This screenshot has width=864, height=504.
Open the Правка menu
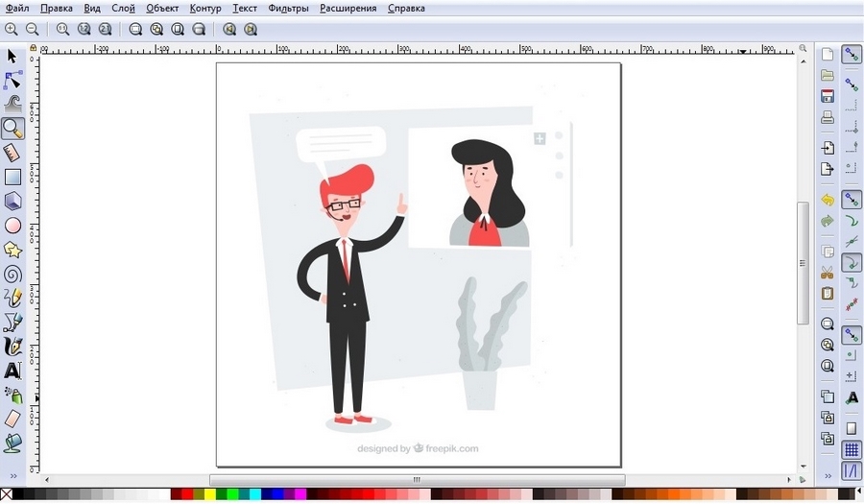pos(57,9)
